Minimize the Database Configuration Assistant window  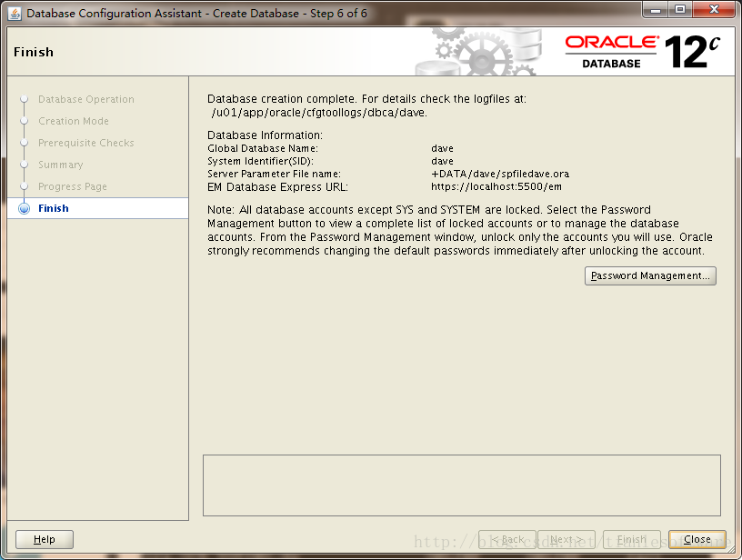pos(656,10)
